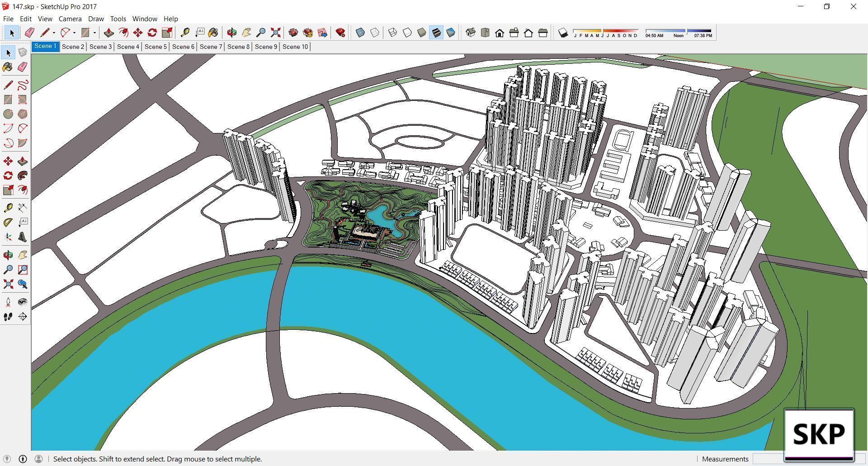This screenshot has height=466, width=868.
Task: Open the Window menu
Action: coord(145,19)
